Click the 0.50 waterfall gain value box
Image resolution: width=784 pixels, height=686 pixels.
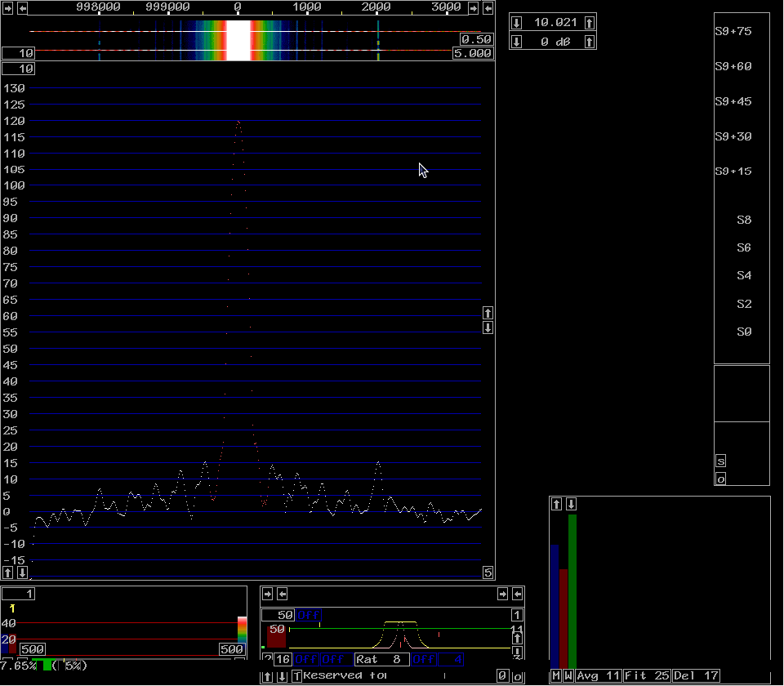[476, 39]
